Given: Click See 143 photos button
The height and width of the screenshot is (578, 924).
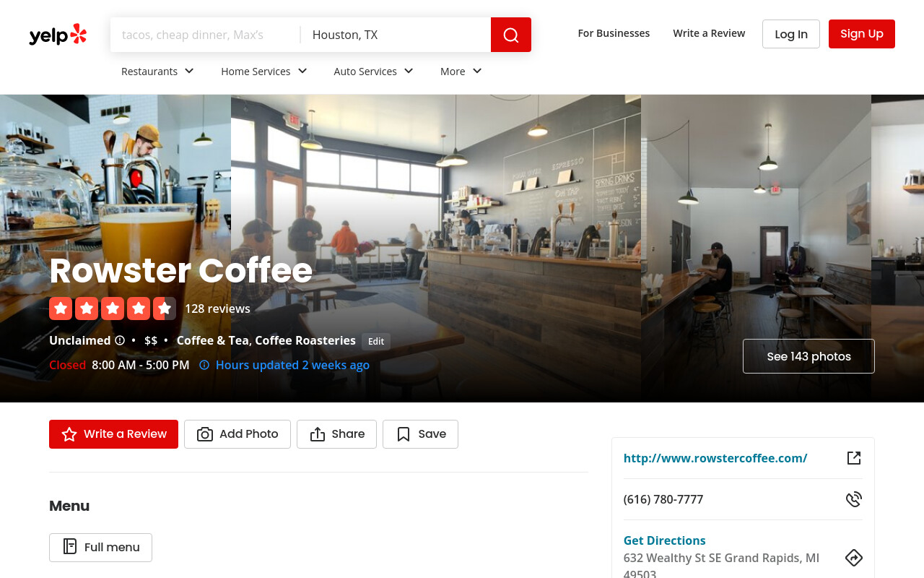Looking at the screenshot, I should (808, 356).
